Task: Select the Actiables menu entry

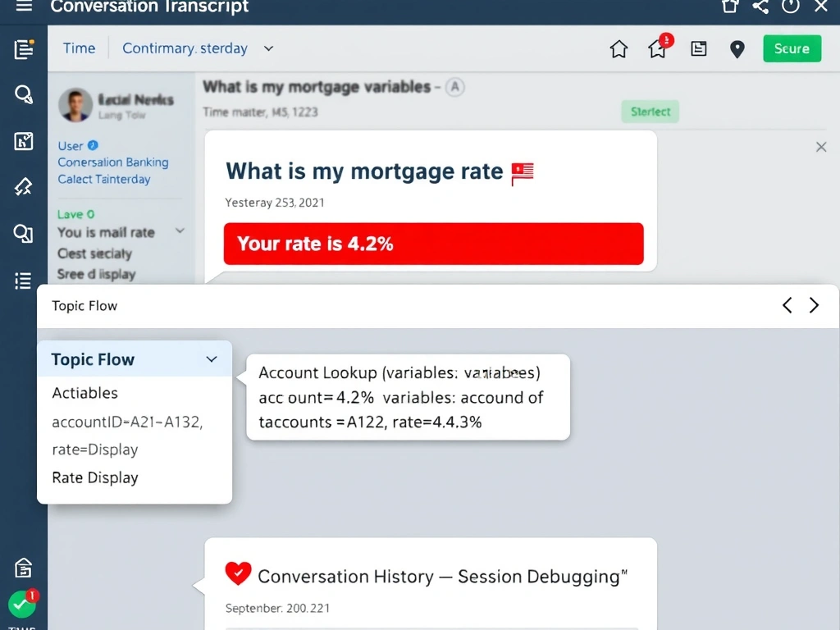Action: click(x=84, y=393)
